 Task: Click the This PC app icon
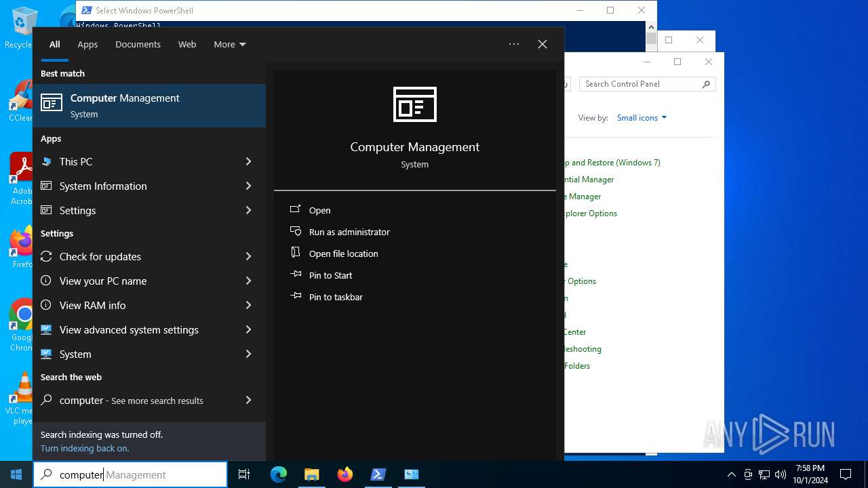click(x=46, y=161)
